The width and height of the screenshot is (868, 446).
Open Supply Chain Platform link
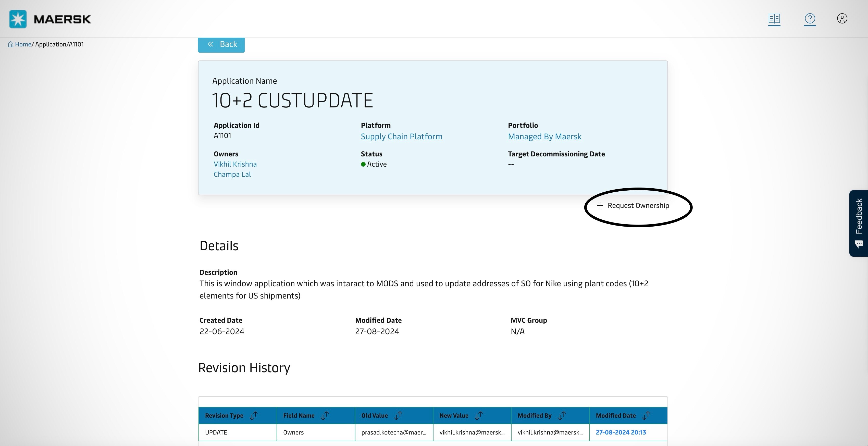coord(401,137)
